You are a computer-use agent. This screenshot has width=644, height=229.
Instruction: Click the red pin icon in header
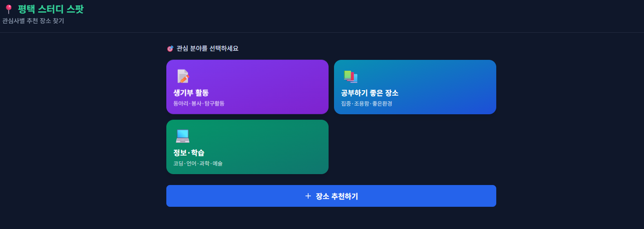8,9
